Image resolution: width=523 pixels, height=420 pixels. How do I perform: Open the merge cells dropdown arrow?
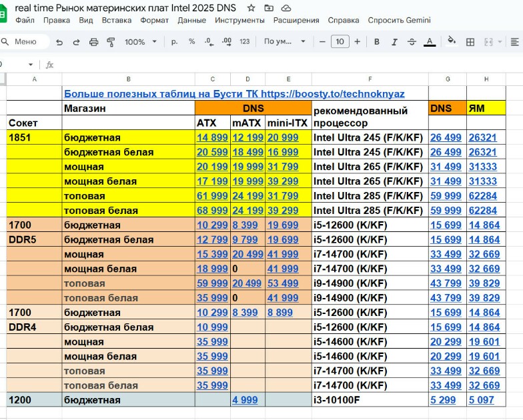[x=500, y=42]
